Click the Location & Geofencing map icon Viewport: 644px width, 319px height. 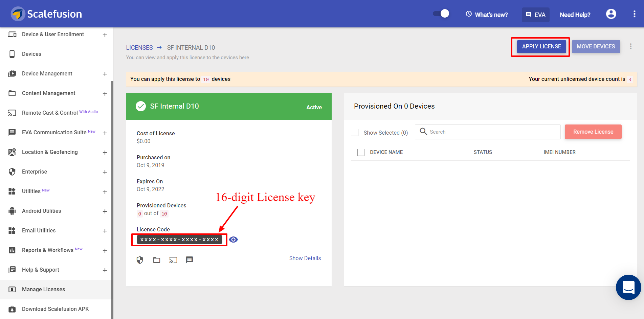(12, 152)
